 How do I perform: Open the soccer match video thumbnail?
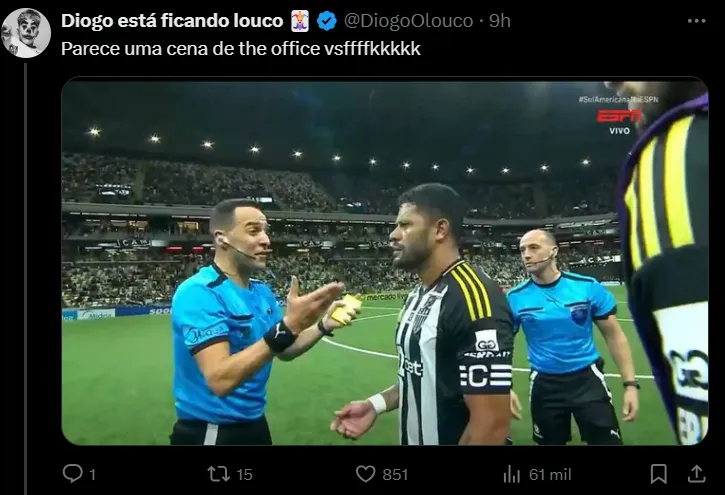(385, 261)
